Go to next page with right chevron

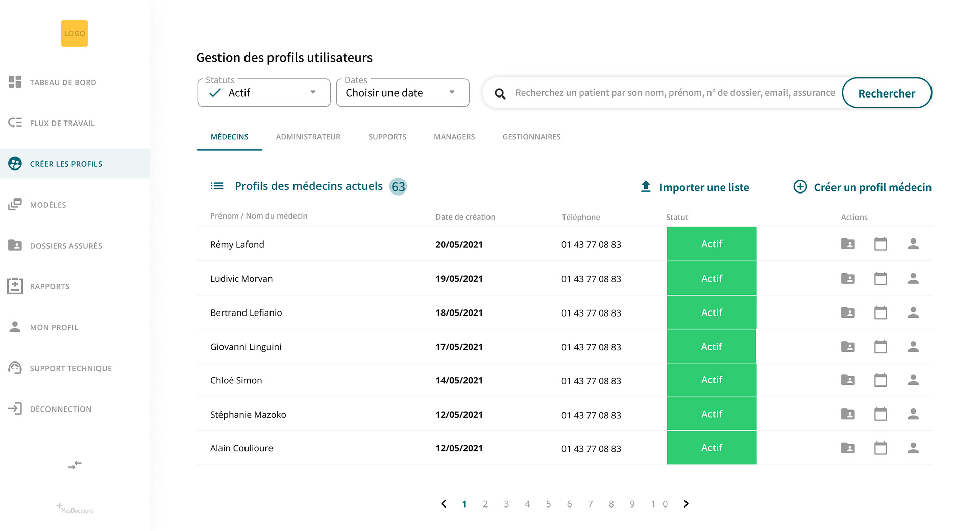coord(686,504)
